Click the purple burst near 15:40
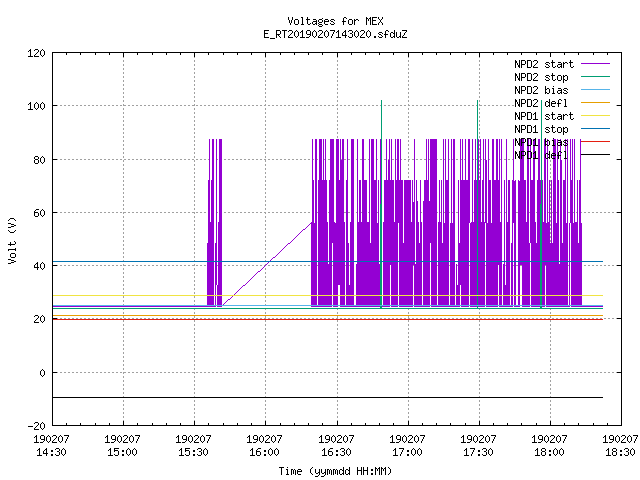 pyautogui.click(x=215, y=222)
